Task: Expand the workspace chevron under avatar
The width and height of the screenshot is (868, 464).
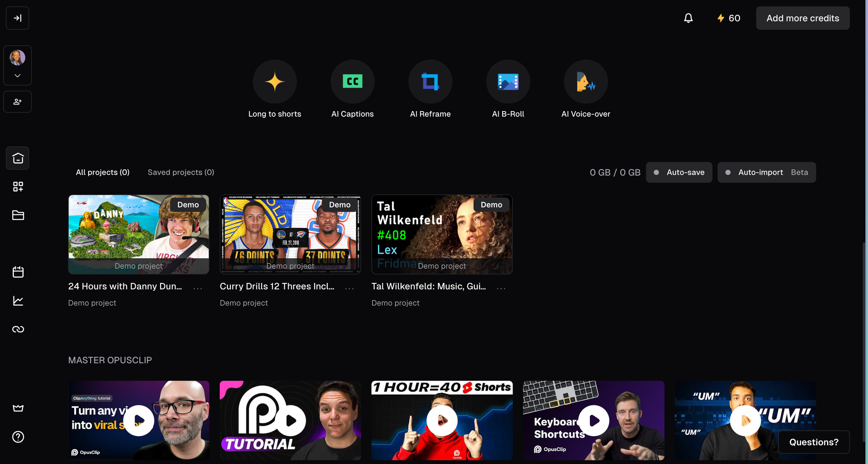Action: 17,76
